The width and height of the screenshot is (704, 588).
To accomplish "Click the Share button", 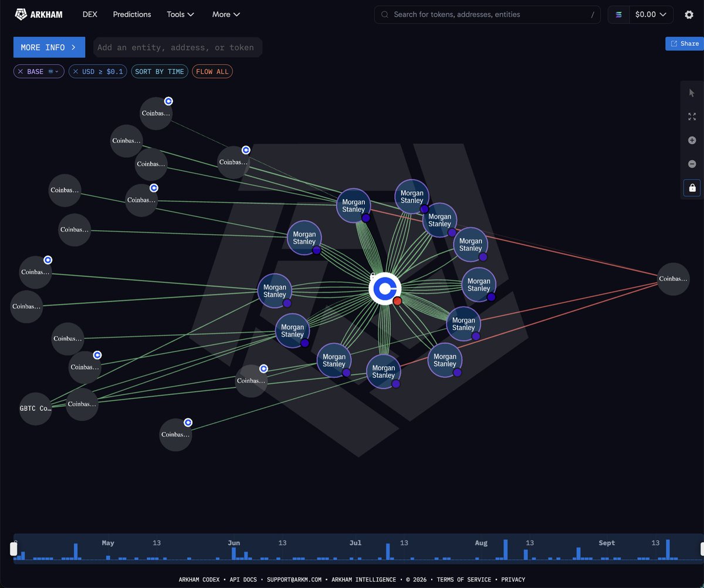I will point(685,43).
